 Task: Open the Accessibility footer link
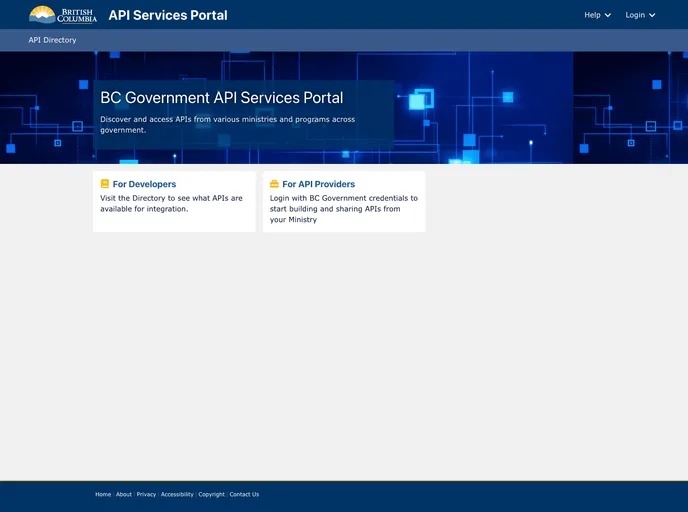point(177,494)
